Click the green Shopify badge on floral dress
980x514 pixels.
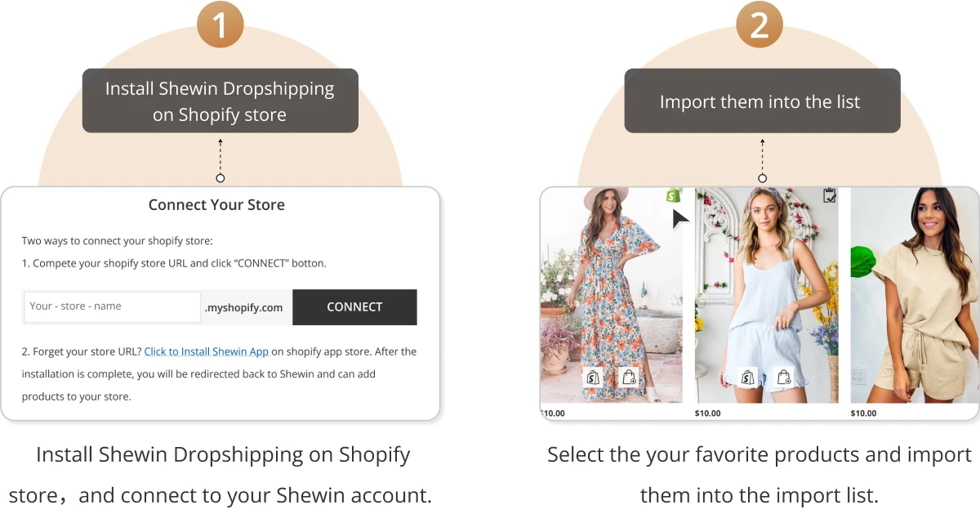(x=674, y=195)
